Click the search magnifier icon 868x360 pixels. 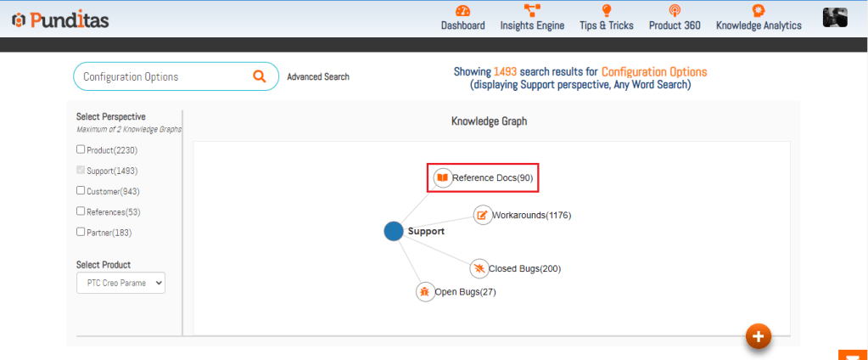pyautogui.click(x=260, y=76)
